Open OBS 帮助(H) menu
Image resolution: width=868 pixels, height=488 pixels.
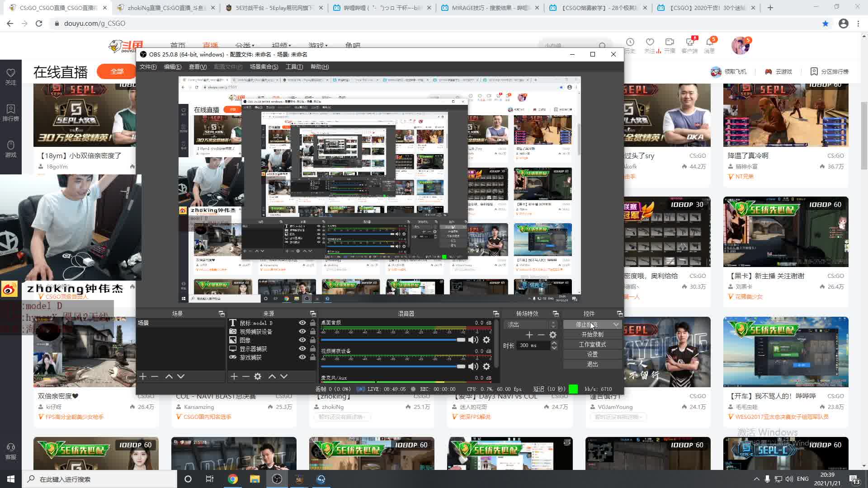tap(320, 67)
